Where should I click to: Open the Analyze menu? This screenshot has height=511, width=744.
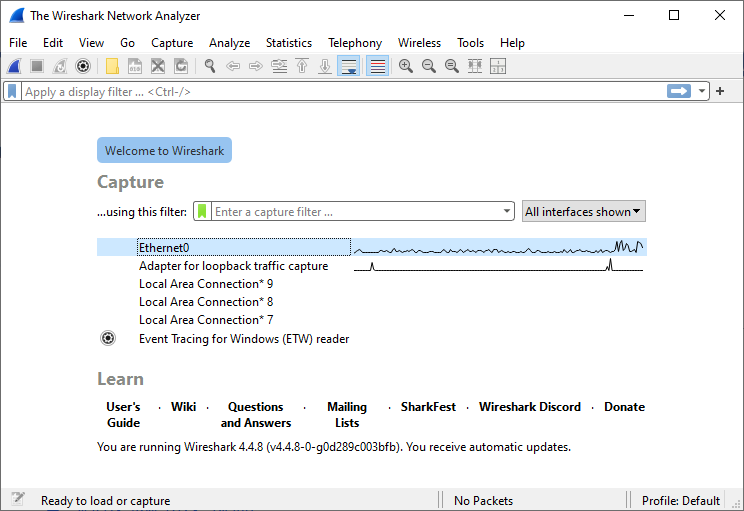point(230,43)
